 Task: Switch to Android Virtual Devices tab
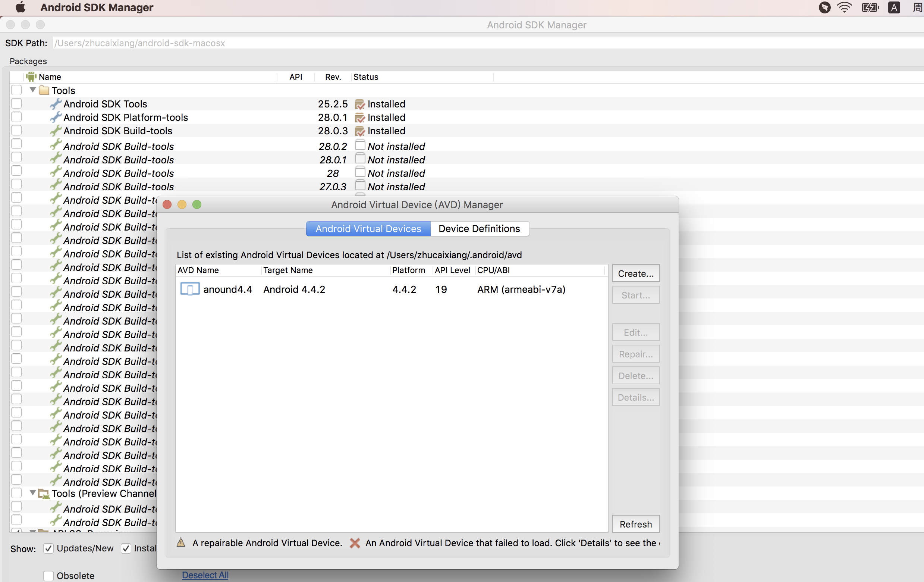coord(368,229)
